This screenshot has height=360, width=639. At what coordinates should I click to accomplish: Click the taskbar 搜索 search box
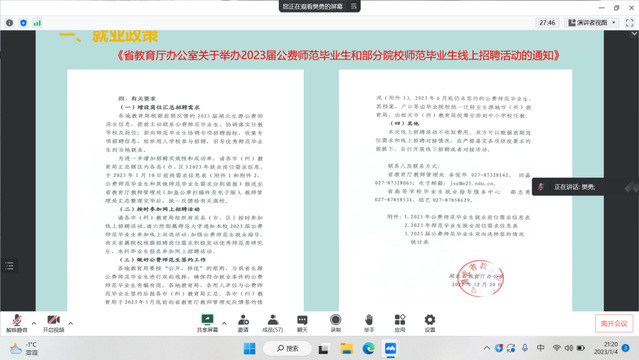(288, 349)
